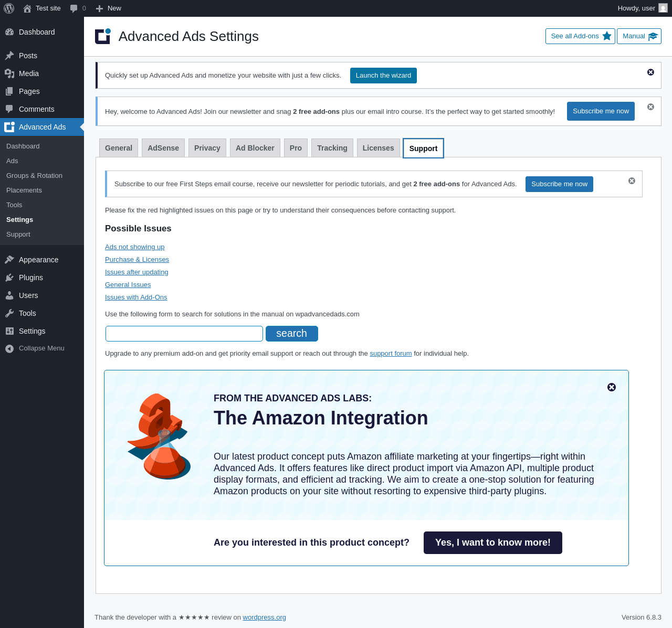Open the support forum link
Screen dimensions: 672x628
pos(391,354)
